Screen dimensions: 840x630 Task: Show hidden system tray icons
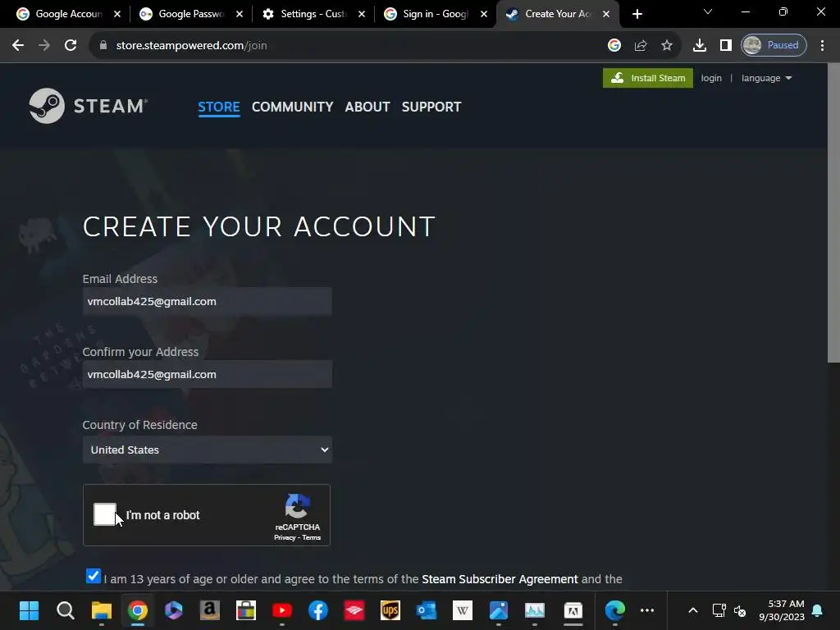pyautogui.click(x=692, y=610)
